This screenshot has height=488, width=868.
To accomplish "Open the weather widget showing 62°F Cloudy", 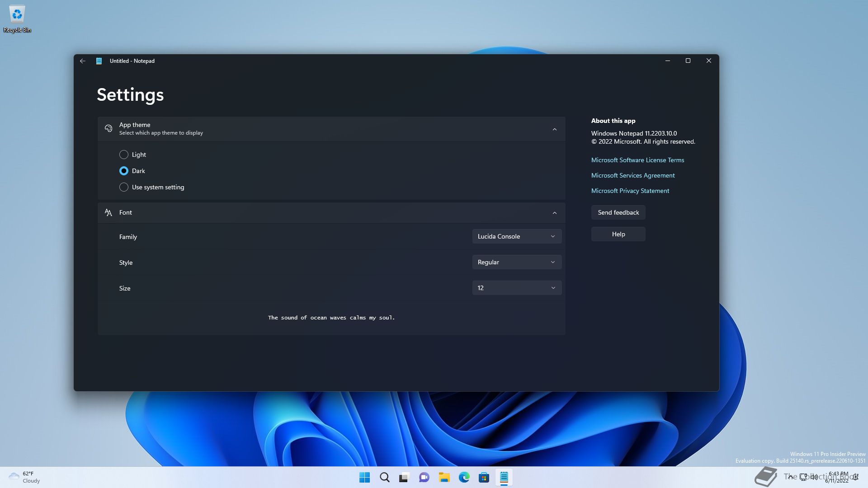I will click(x=25, y=478).
